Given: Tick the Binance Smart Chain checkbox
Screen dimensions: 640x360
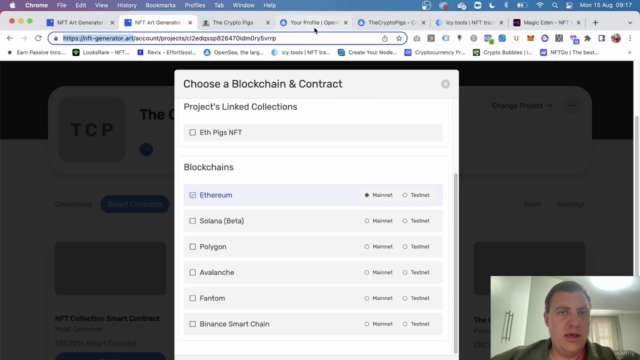Looking at the screenshot, I should [193, 324].
